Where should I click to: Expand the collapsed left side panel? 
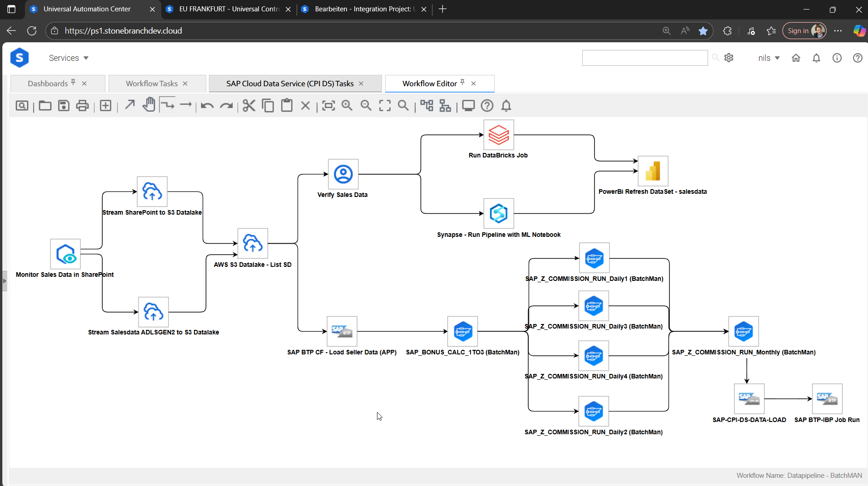point(5,281)
